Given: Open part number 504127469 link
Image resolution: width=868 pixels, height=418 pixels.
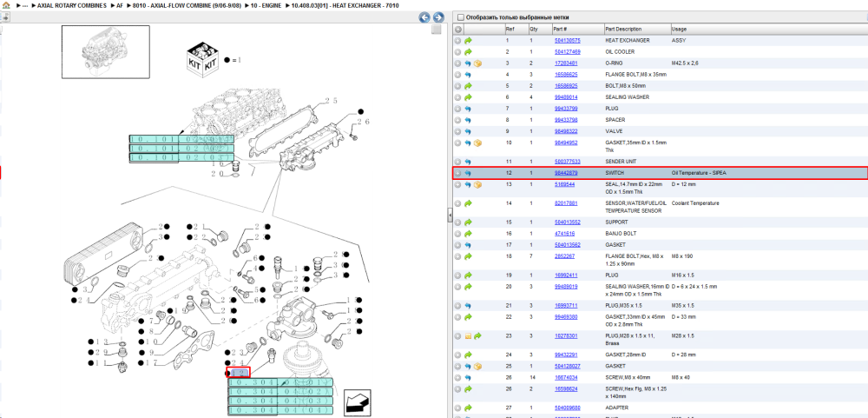Looking at the screenshot, I should point(567,52).
